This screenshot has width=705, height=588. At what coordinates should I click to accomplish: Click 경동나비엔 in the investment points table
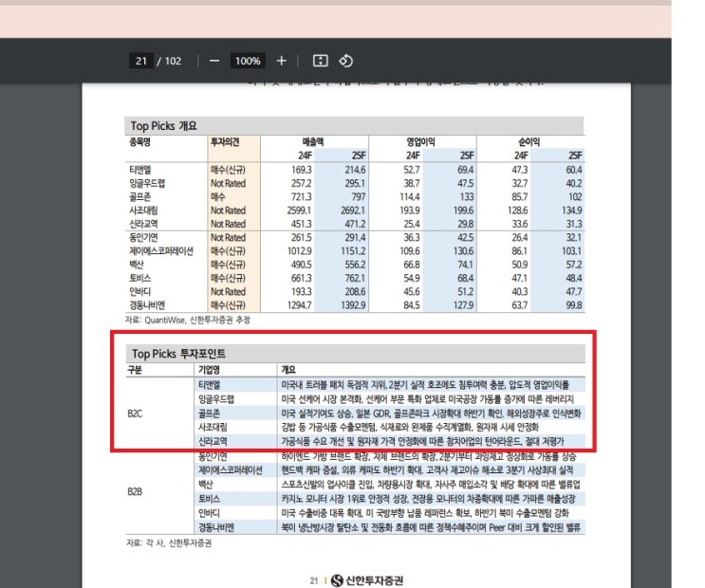(216, 527)
